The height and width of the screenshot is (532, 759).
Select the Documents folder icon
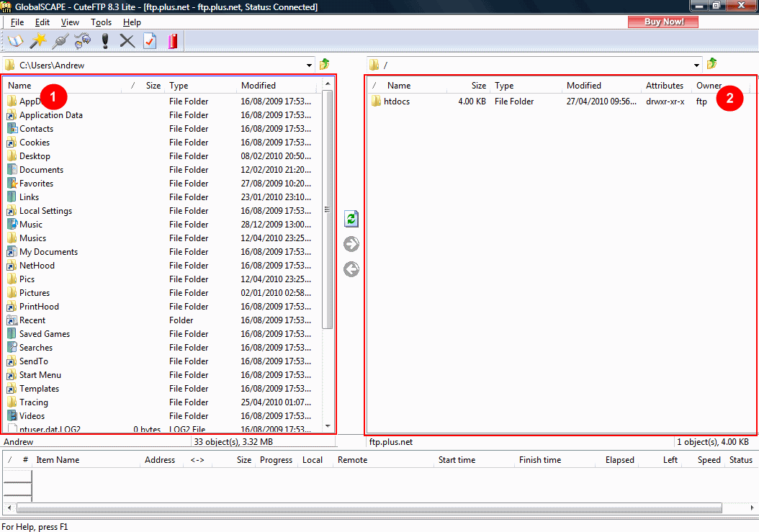(x=12, y=170)
